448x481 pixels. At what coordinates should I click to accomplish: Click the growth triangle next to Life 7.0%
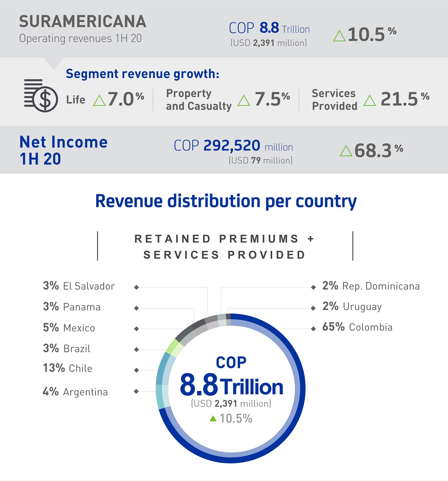pos(99,100)
